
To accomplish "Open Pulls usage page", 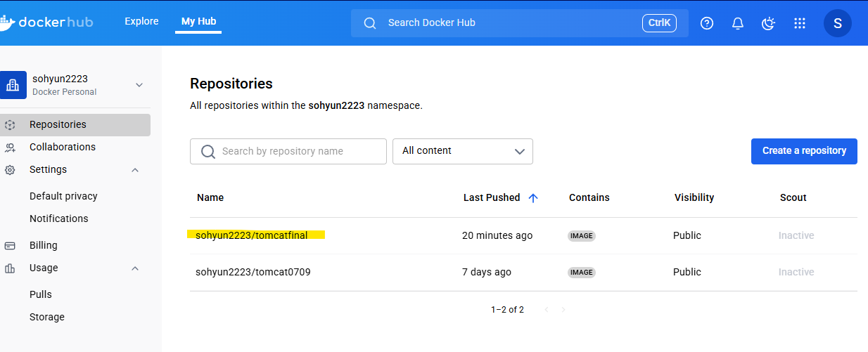I will 41,294.
